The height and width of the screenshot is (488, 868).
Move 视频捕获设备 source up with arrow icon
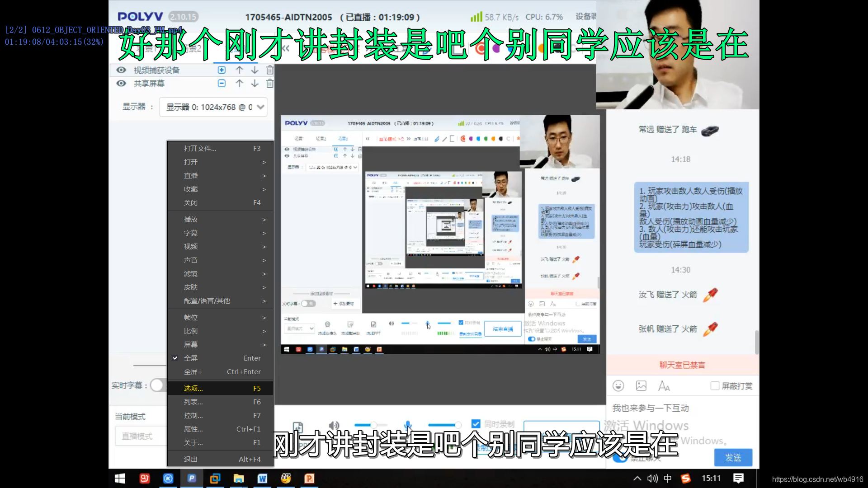click(240, 70)
